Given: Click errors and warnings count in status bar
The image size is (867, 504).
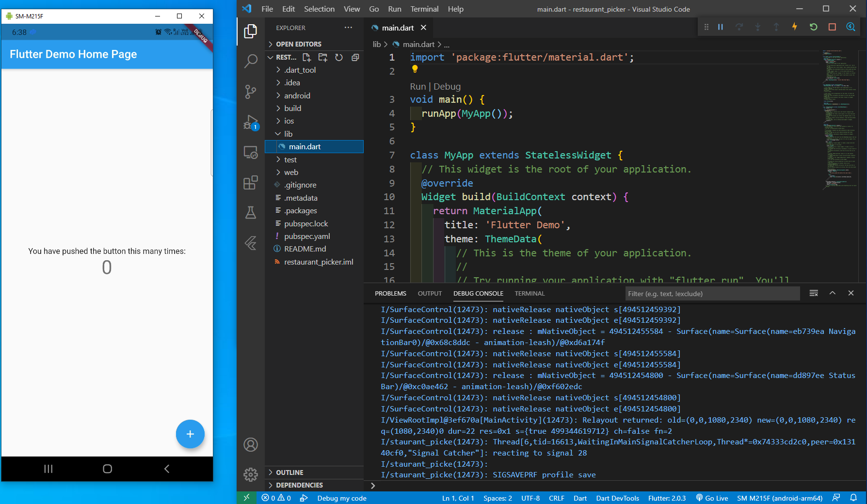Looking at the screenshot, I should pos(276,498).
